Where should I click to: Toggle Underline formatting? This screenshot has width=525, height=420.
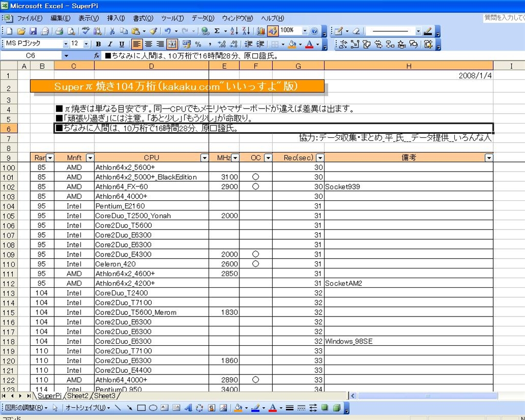point(122,45)
